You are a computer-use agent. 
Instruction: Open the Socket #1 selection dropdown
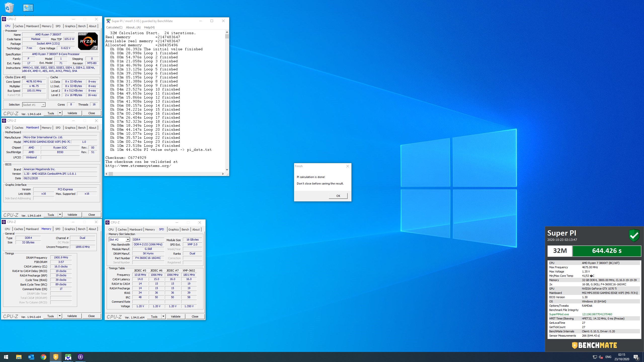tap(43, 105)
